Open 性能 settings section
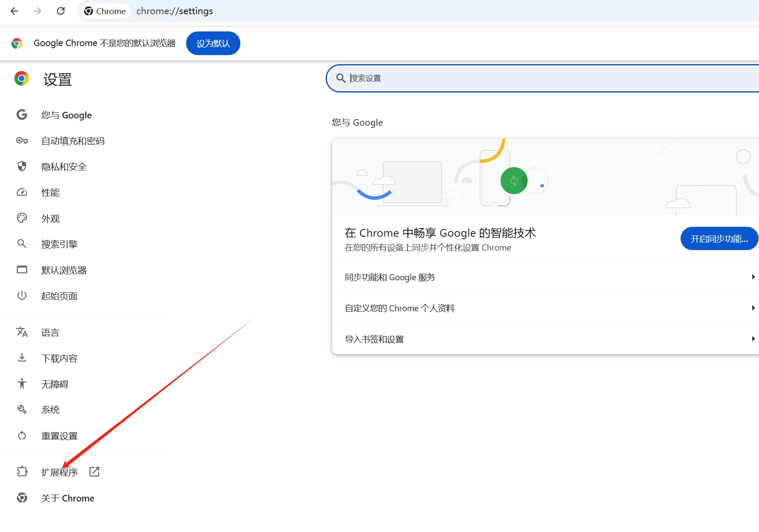This screenshot has width=759, height=532. click(x=50, y=193)
